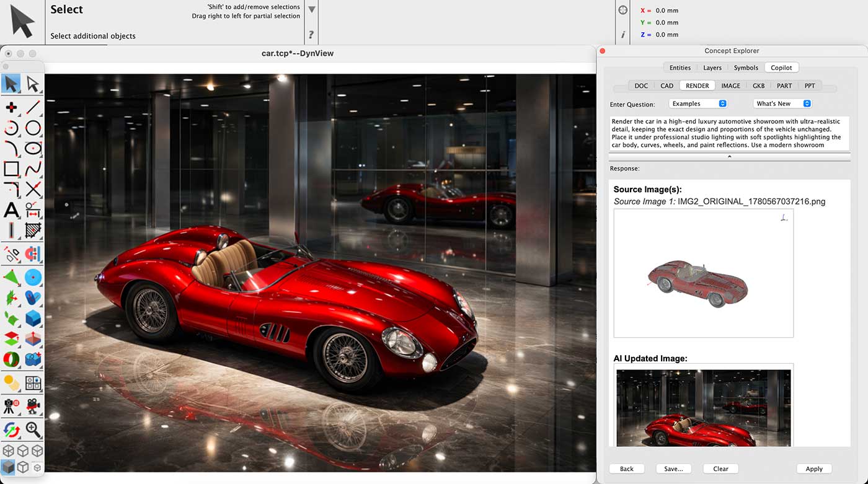868x484 pixels.
Task: Click the camera on tripod tool
Action: point(11,406)
